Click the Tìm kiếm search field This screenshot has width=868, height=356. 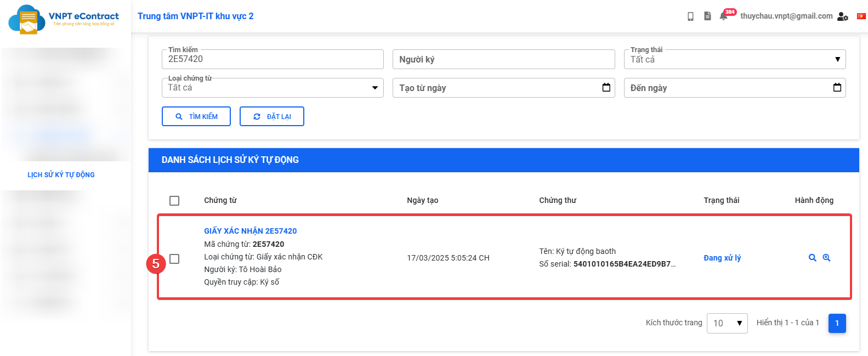point(273,59)
